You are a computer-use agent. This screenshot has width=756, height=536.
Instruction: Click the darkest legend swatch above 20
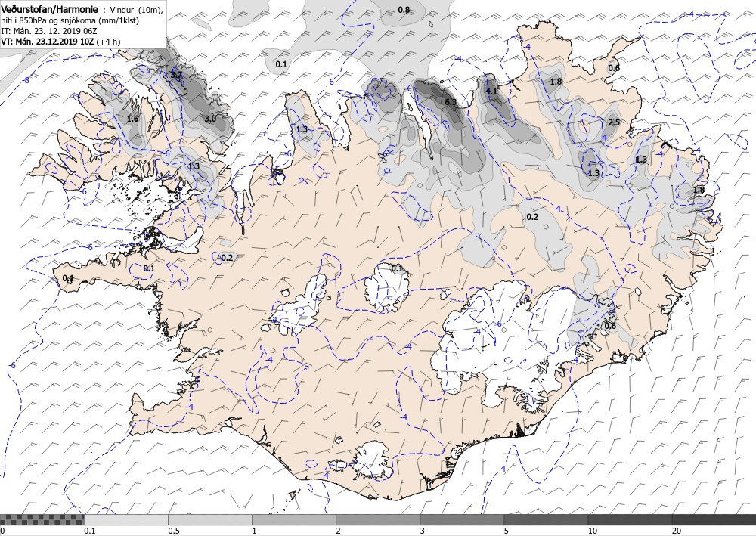(714, 519)
